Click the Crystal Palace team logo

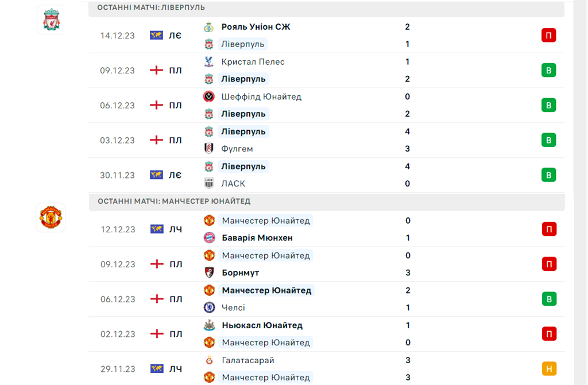tap(209, 62)
